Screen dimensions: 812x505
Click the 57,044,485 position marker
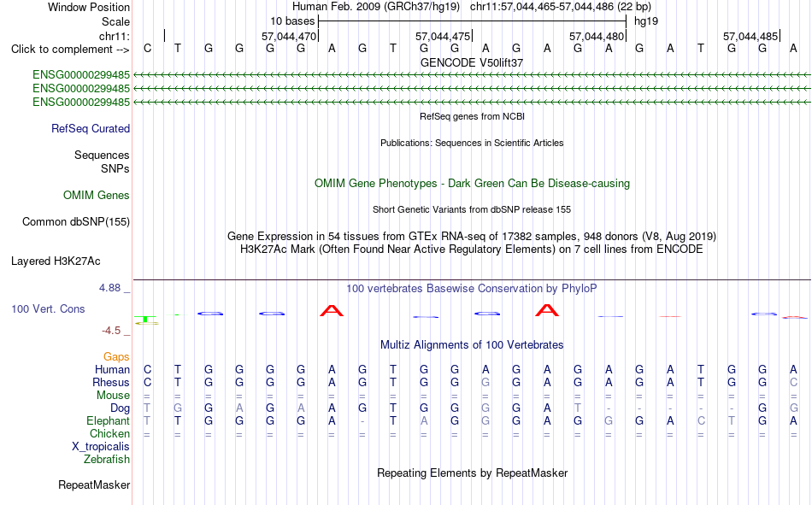pyautogui.click(x=750, y=36)
